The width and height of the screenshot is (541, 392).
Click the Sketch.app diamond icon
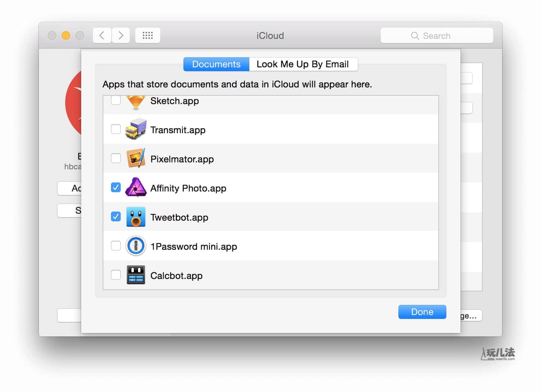pyautogui.click(x=136, y=103)
